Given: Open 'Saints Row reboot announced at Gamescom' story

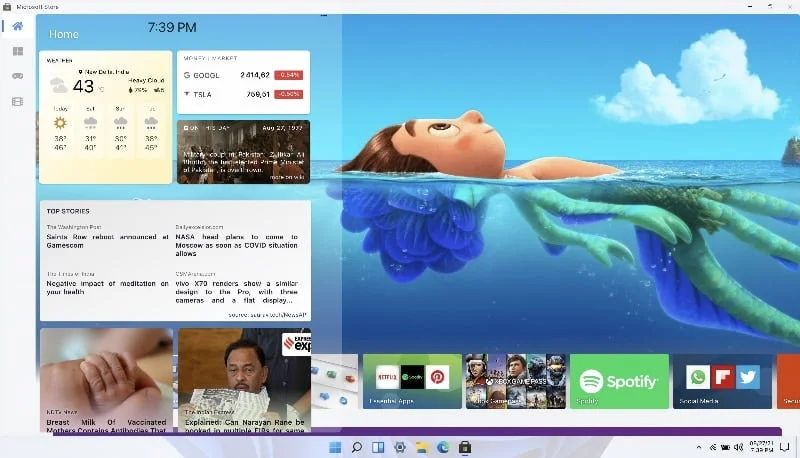Looking at the screenshot, I should (x=107, y=241).
